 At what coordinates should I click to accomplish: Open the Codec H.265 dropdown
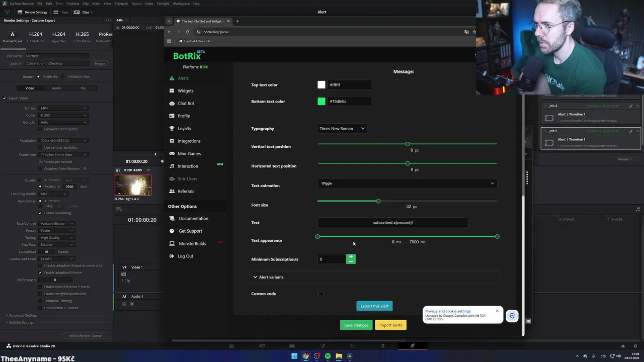[x=63, y=115]
